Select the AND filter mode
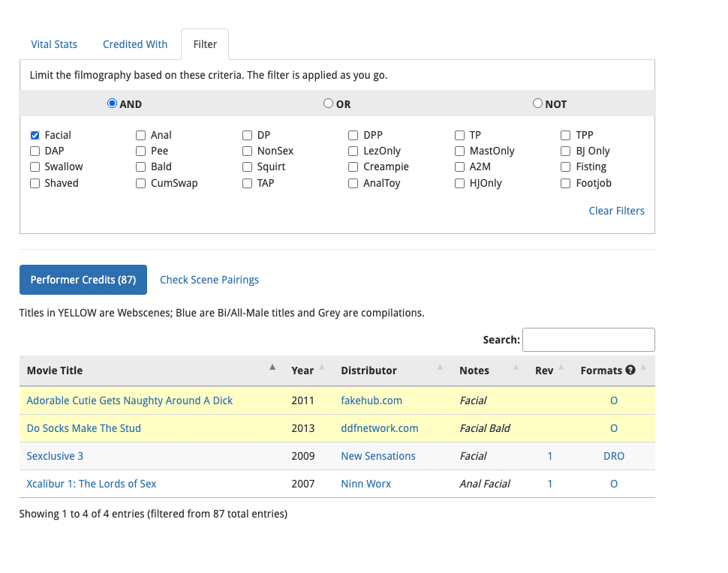This screenshot has height=573, width=728. click(112, 103)
